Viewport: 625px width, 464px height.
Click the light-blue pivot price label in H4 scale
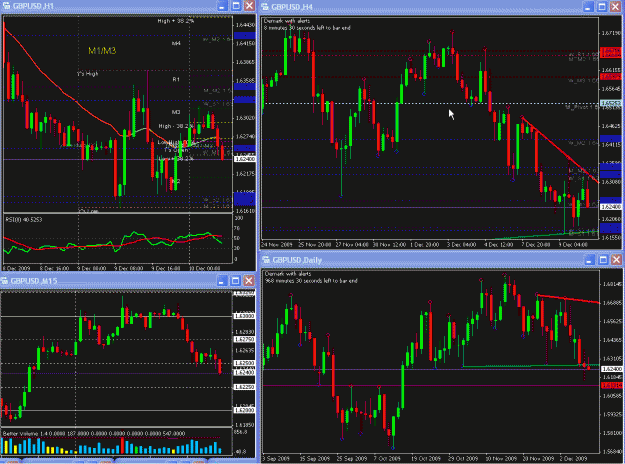coord(611,103)
